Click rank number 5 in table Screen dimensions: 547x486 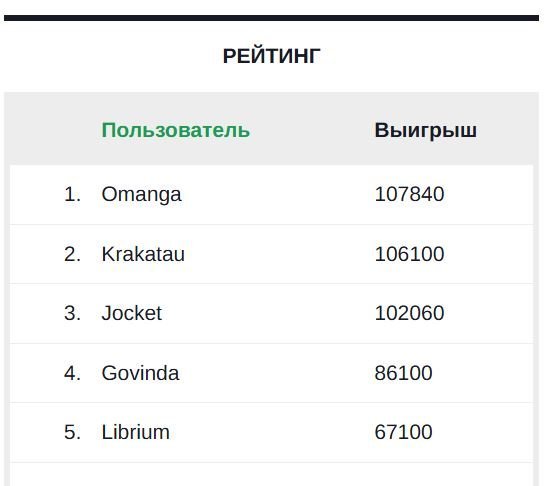[x=72, y=432]
